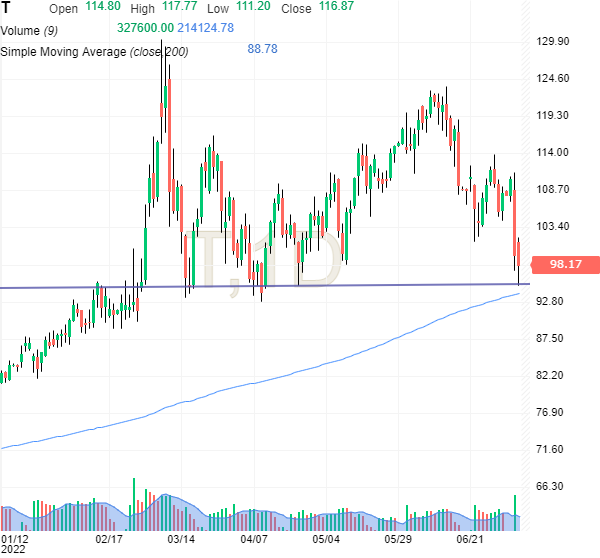Click the red 98.17 current price tag
Screen dimensions: 600x558
(565, 265)
